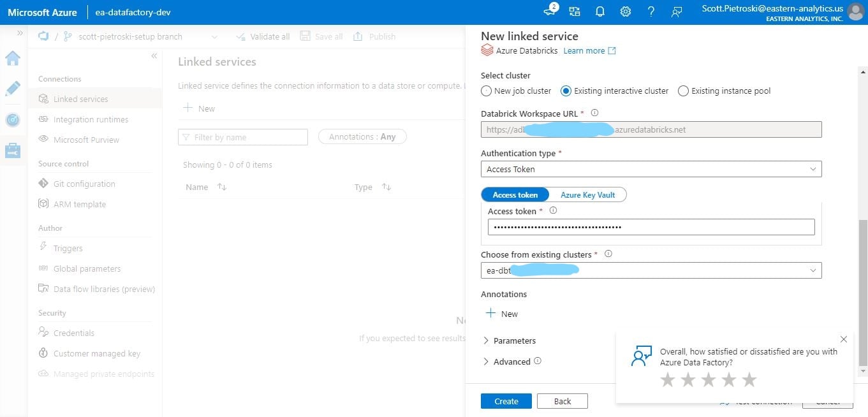
Task: Click the Back button
Action: 563,401
